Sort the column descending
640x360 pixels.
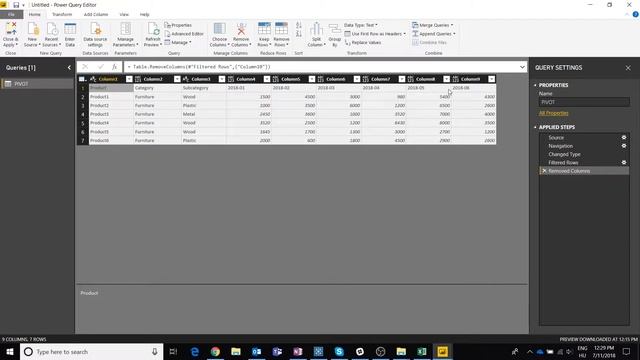pos(299,34)
